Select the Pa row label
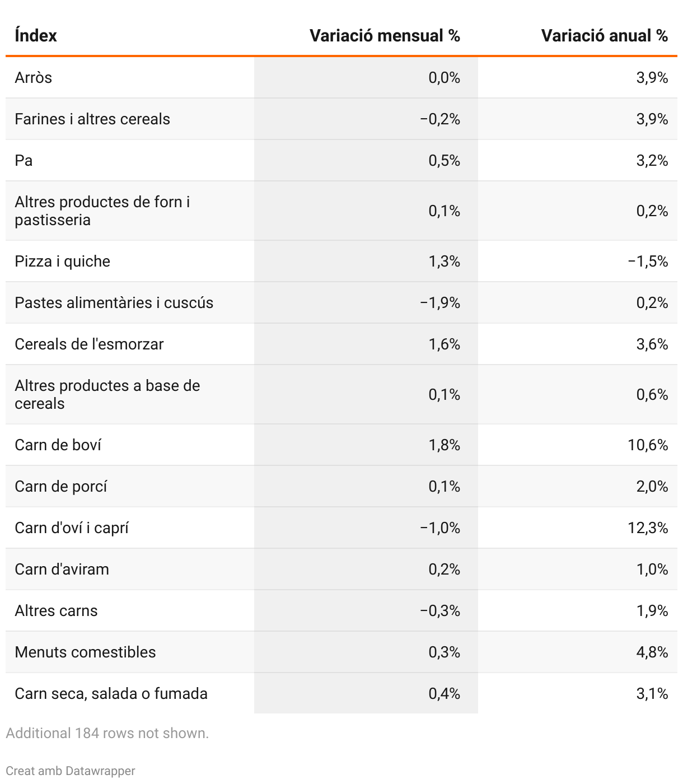 [24, 160]
